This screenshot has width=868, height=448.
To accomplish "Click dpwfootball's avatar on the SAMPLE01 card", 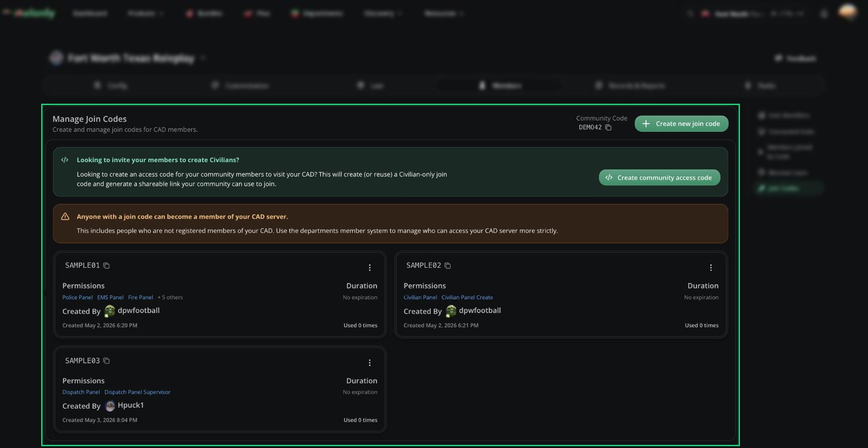I will [x=110, y=311].
